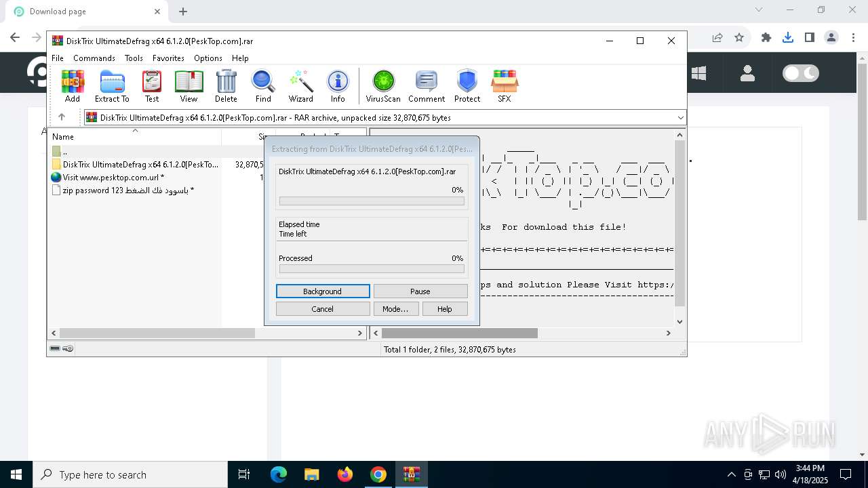Click the WinRAR taskbar icon
The height and width of the screenshot is (488, 868).
[412, 474]
